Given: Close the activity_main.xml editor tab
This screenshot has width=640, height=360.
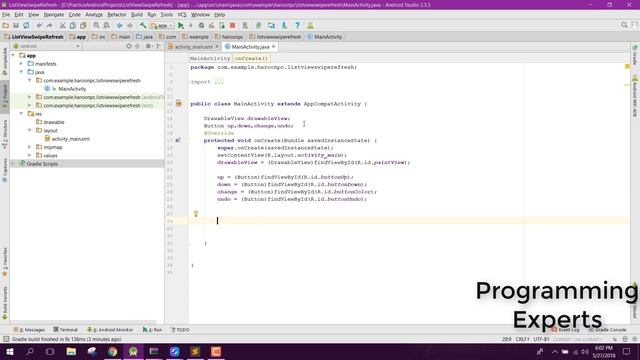Looking at the screenshot, I should point(217,47).
